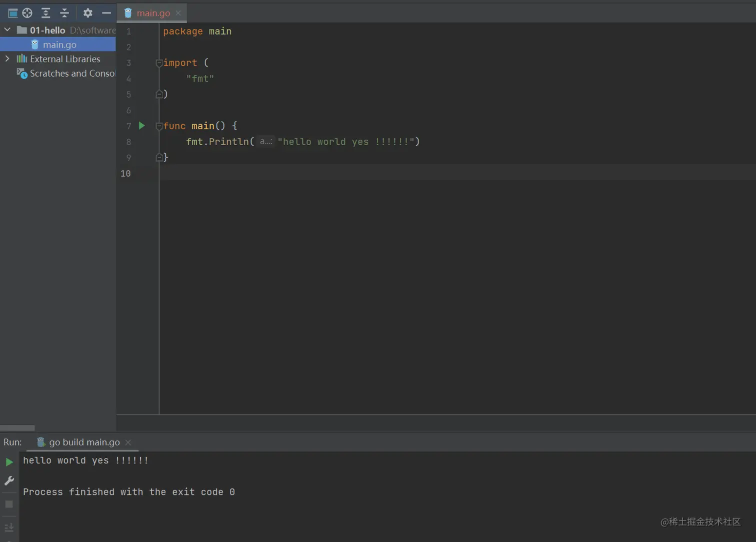This screenshot has height=542, width=756.
Task: Click line number 10 in gutter
Action: point(125,173)
